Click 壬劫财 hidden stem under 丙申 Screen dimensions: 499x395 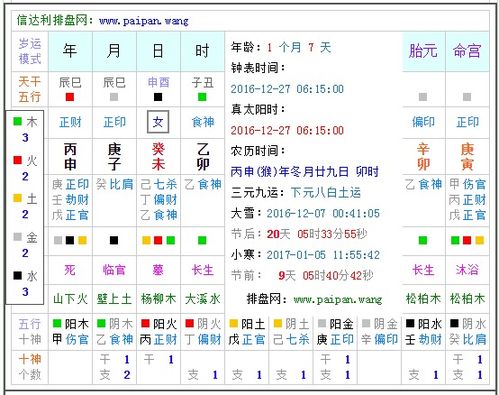pyautogui.click(x=70, y=200)
